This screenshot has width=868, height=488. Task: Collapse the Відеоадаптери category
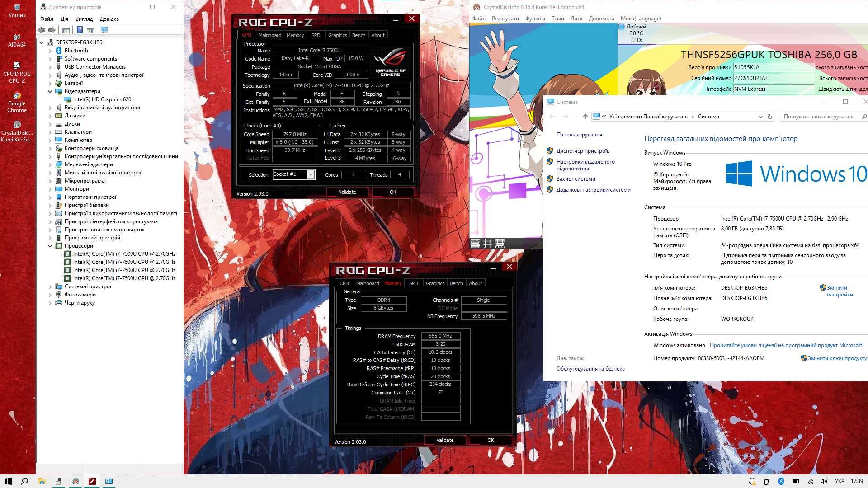pyautogui.click(x=50, y=91)
